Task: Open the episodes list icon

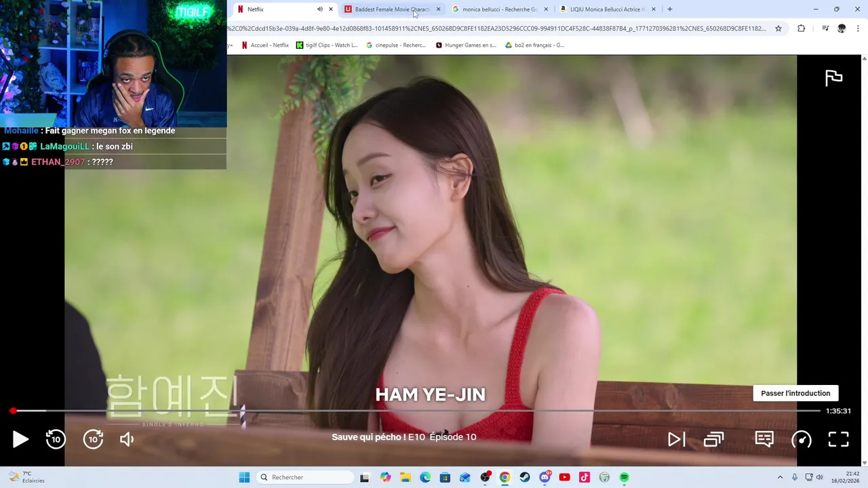Action: pyautogui.click(x=713, y=439)
